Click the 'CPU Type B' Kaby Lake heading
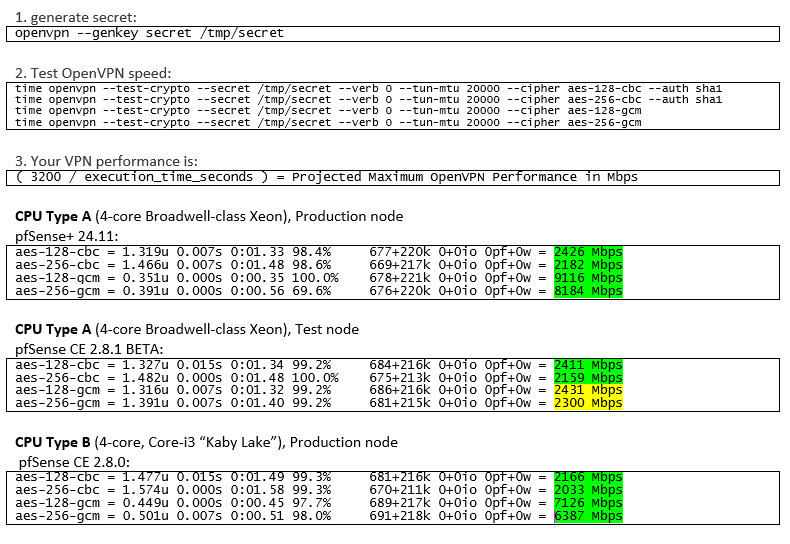Viewport: 790px width, 544px height. pos(207,442)
